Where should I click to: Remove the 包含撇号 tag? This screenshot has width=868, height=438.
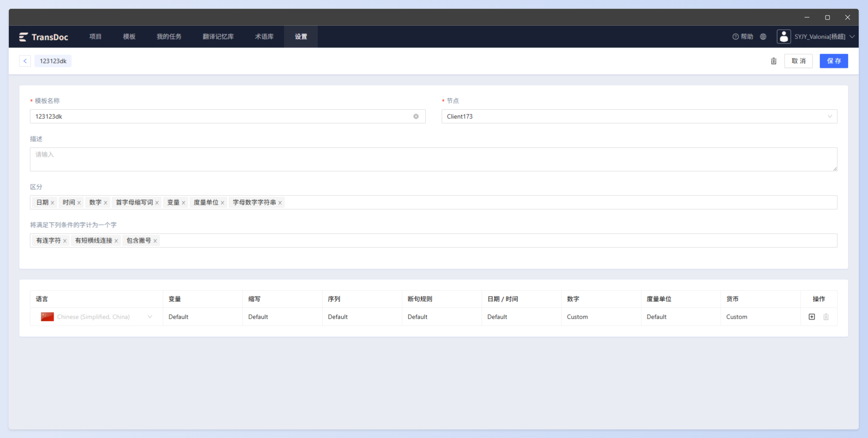(155, 241)
